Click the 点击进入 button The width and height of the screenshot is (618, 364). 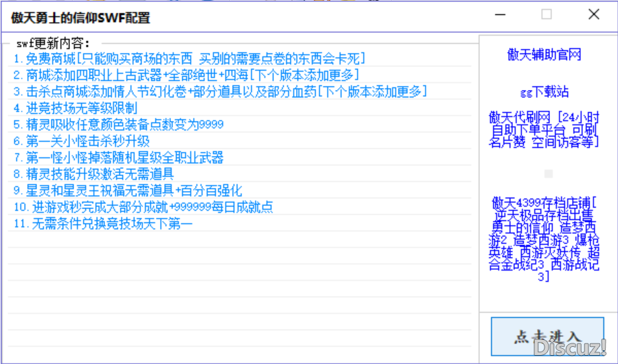pos(547,337)
